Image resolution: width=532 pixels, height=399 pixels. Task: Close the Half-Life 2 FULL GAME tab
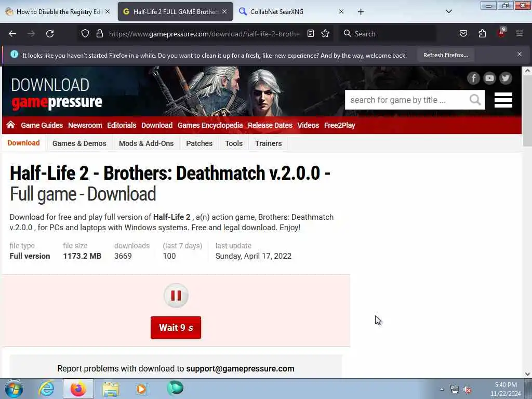tap(224, 11)
